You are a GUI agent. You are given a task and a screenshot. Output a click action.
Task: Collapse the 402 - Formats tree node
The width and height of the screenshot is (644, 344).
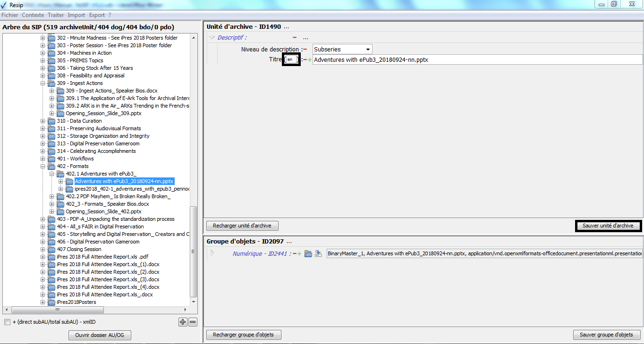click(x=43, y=166)
